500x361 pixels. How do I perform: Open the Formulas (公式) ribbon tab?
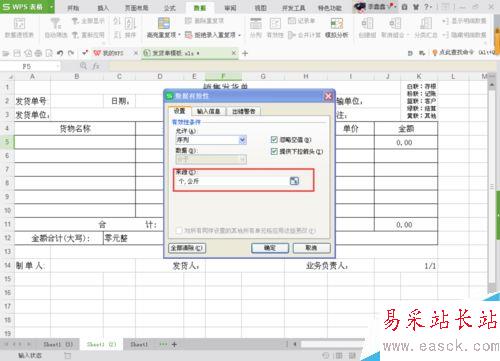point(169,8)
